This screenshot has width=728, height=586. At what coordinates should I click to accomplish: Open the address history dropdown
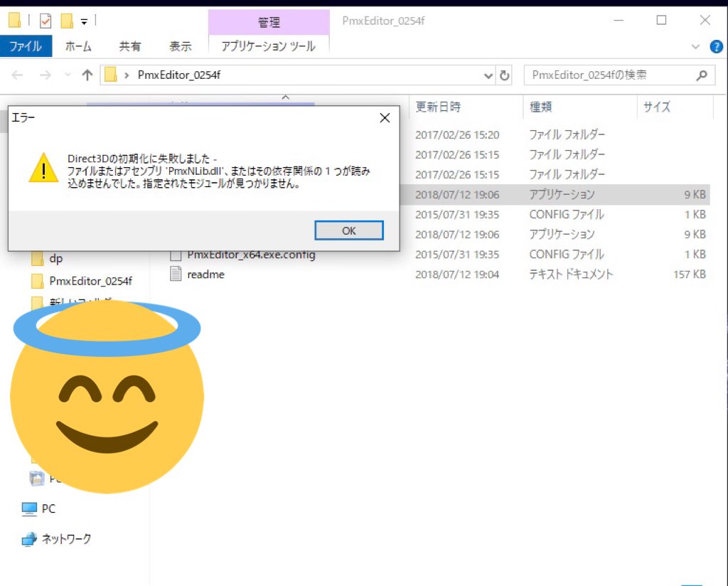click(x=488, y=75)
